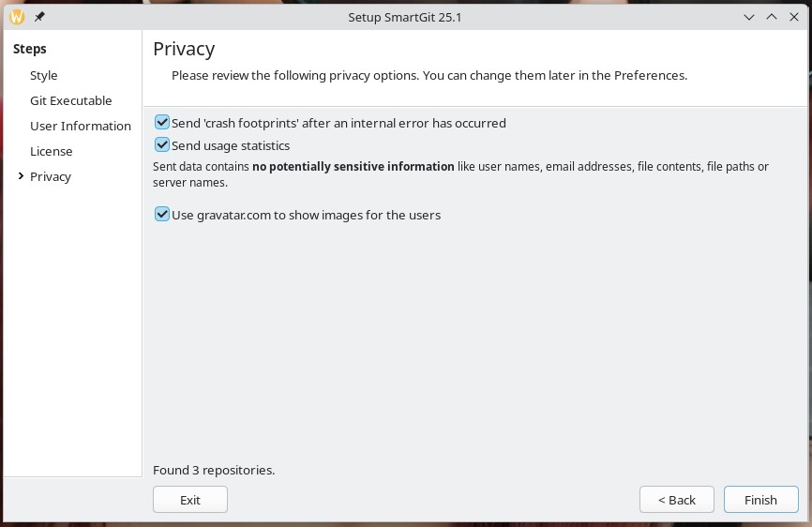Viewport: 812px width, 527px height.
Task: Go to Git Executable step
Action: [x=70, y=100]
